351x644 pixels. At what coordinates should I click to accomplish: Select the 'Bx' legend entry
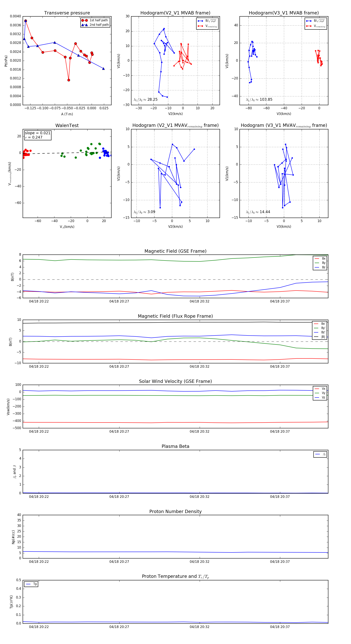[320, 259]
